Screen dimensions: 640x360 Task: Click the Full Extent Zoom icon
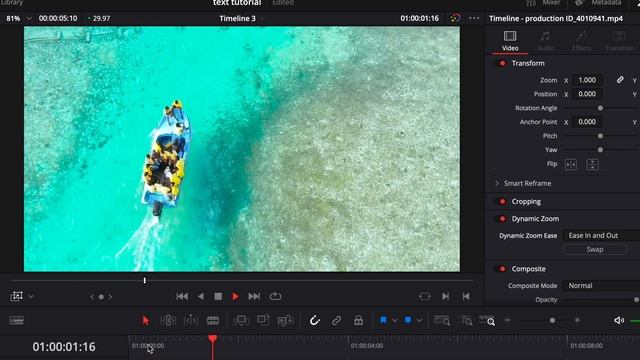[442, 320]
